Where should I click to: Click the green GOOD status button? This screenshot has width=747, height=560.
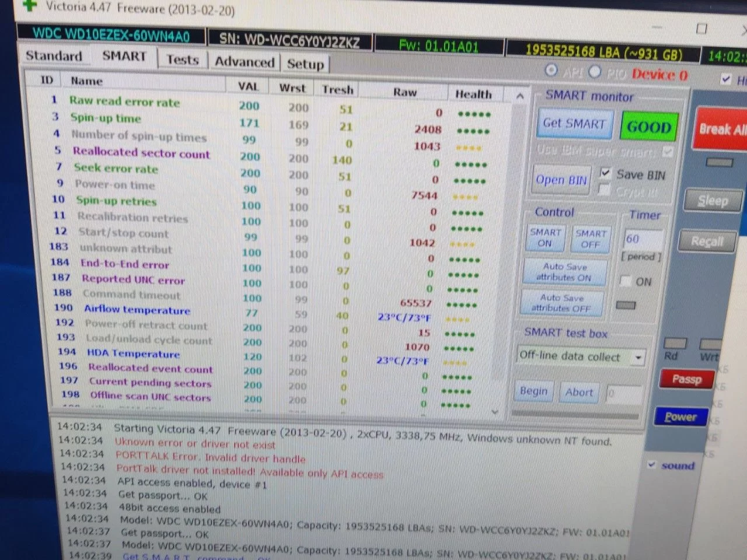pos(649,127)
